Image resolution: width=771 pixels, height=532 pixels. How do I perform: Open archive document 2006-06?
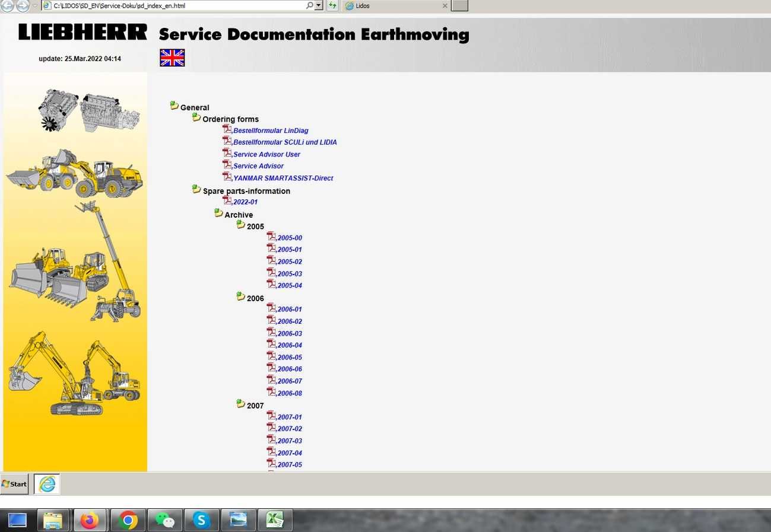[290, 369]
